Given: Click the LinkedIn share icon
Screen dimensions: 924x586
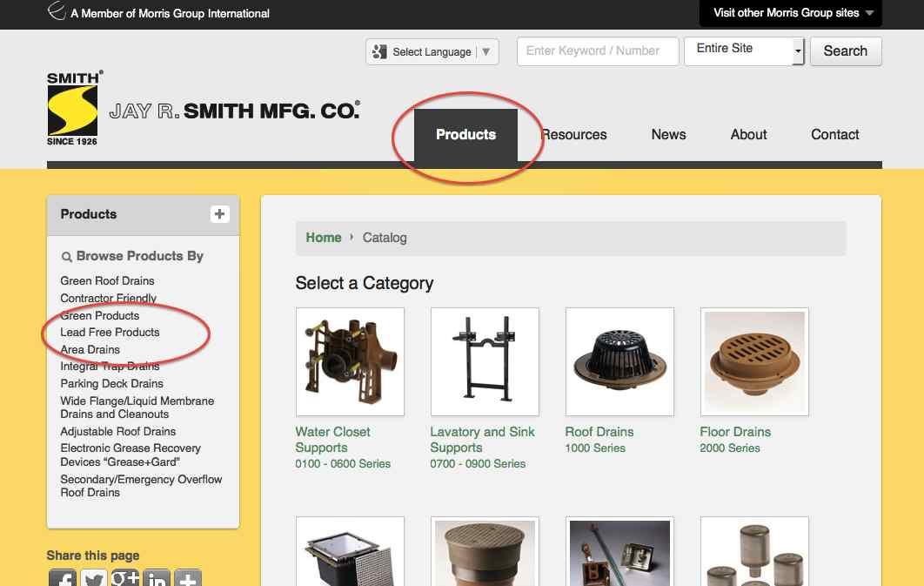Looking at the screenshot, I should coord(157,578).
